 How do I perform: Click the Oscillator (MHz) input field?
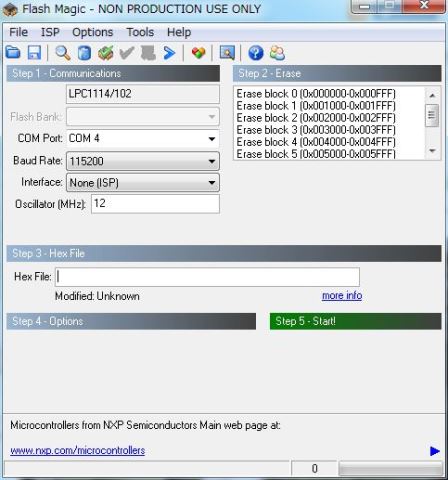click(155, 203)
